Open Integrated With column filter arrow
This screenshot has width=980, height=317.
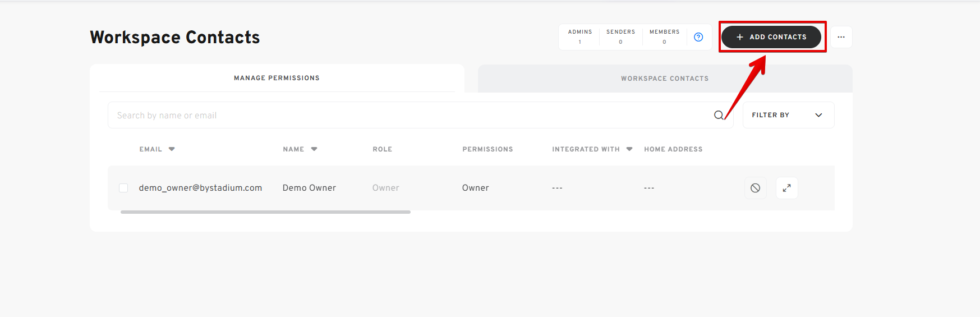click(629, 149)
